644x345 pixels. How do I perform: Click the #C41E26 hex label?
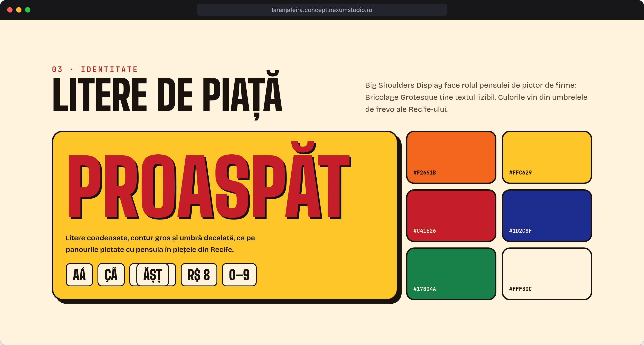tap(424, 231)
